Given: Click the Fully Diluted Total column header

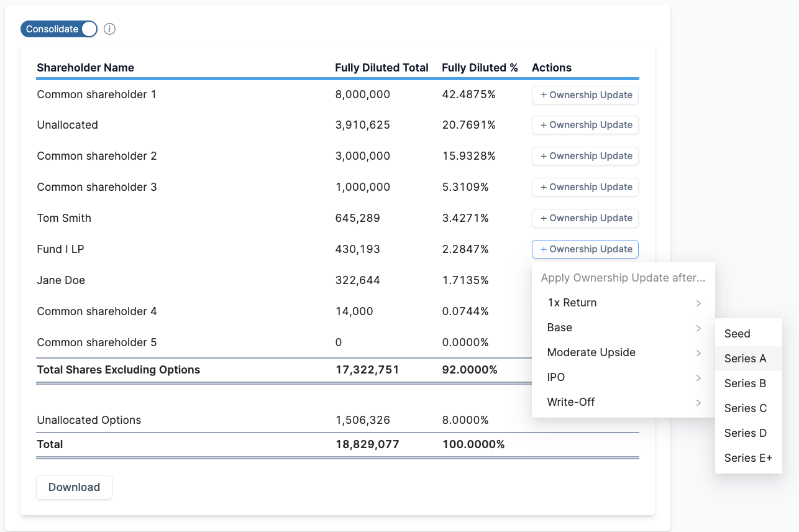Looking at the screenshot, I should point(381,68).
